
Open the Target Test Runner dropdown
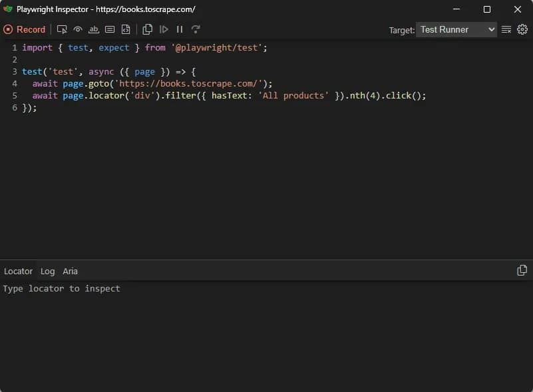coord(456,29)
